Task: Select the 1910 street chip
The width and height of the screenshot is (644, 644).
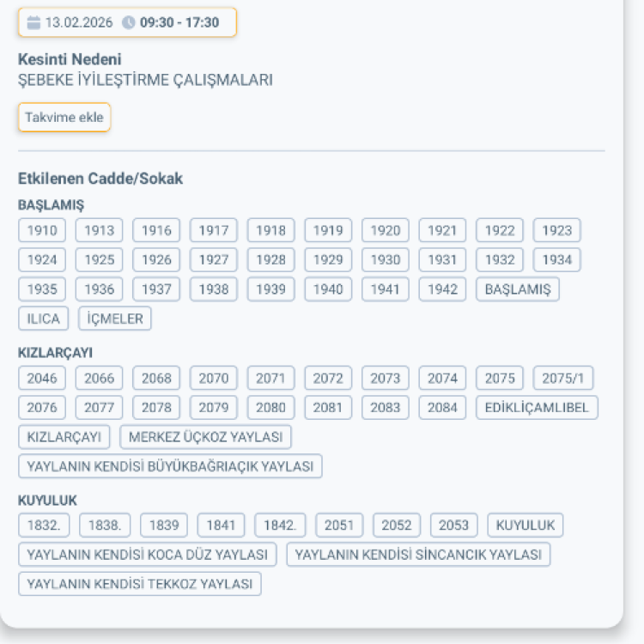Action: point(42,230)
